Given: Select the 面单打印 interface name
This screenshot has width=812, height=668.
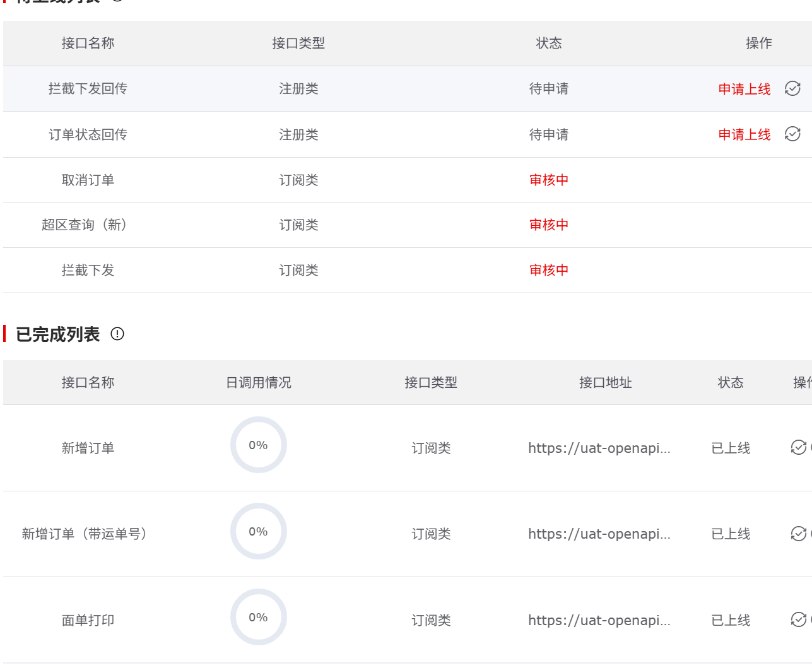Looking at the screenshot, I should (x=88, y=620).
